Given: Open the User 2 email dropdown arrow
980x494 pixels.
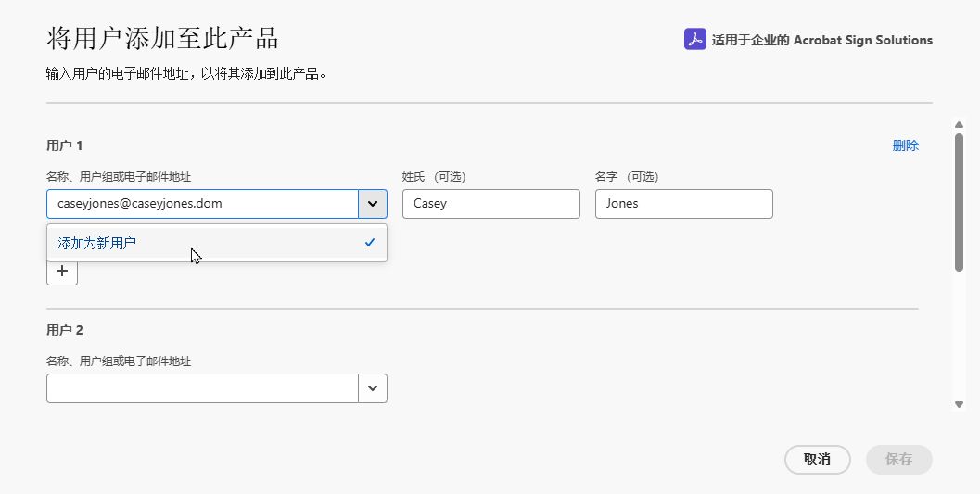Looking at the screenshot, I should point(373,388).
